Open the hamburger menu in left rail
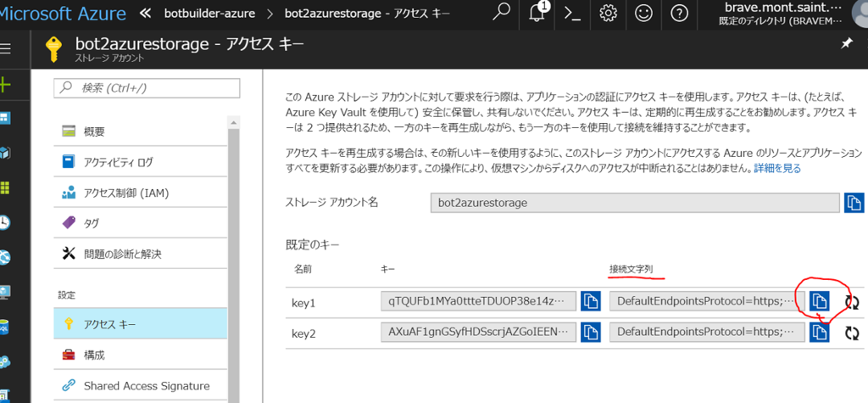The height and width of the screenshot is (403, 868). [x=6, y=48]
